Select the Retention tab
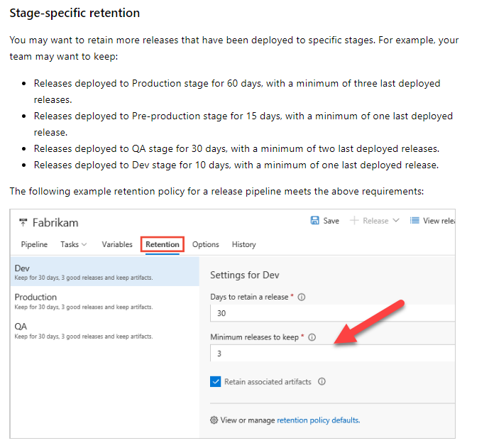Viewport: 489px width, 448px height. pyautogui.click(x=163, y=244)
